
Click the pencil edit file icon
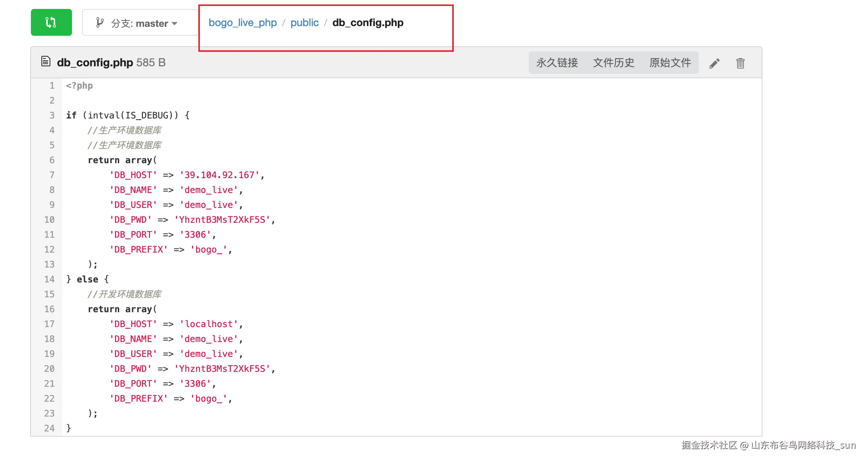[x=714, y=63]
